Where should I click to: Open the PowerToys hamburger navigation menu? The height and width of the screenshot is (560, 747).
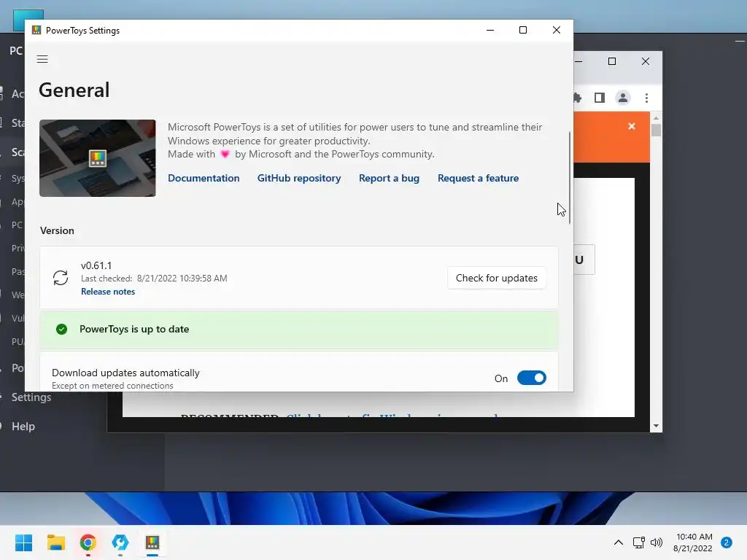(42, 59)
